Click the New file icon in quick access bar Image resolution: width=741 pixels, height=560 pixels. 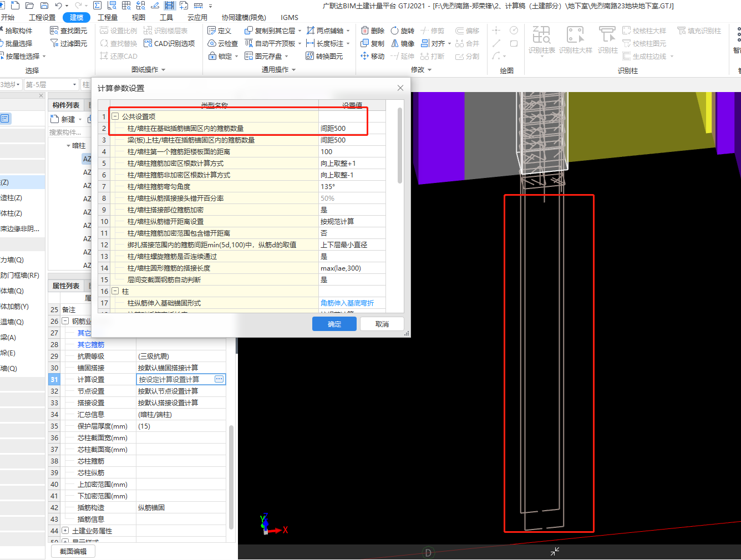(16, 6)
